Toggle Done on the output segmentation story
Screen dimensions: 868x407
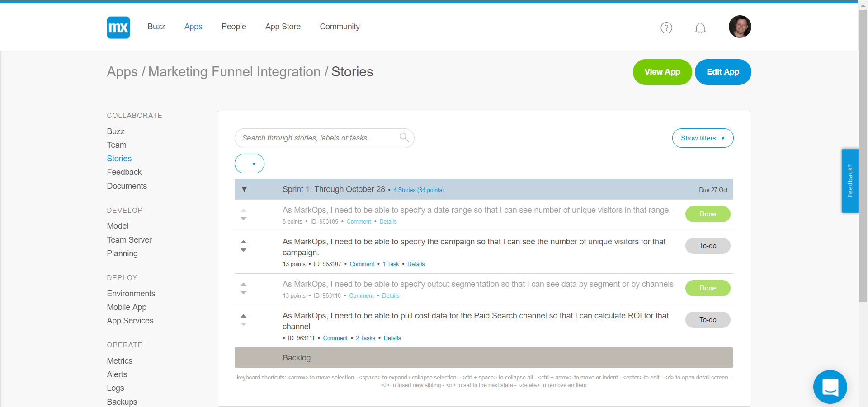[x=708, y=288]
